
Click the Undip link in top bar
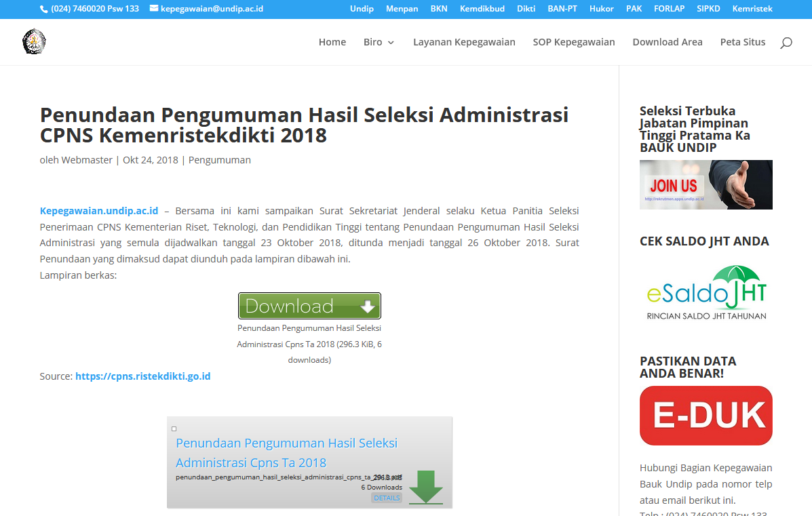(x=362, y=9)
